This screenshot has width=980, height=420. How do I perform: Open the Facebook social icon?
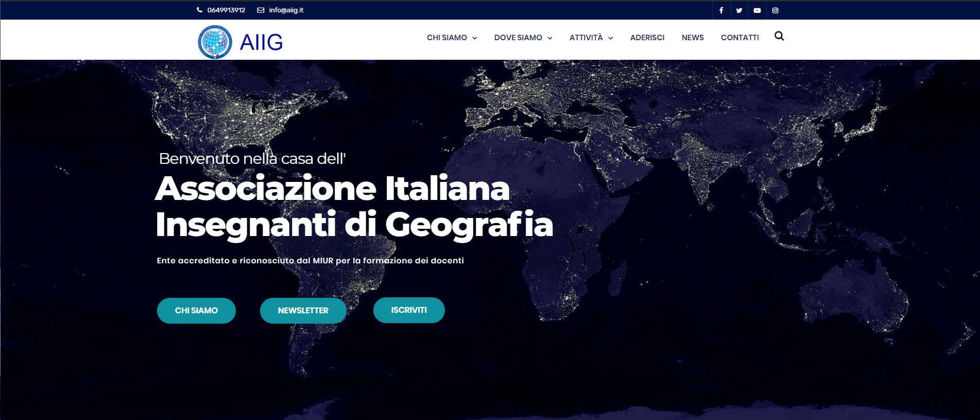[721, 10]
